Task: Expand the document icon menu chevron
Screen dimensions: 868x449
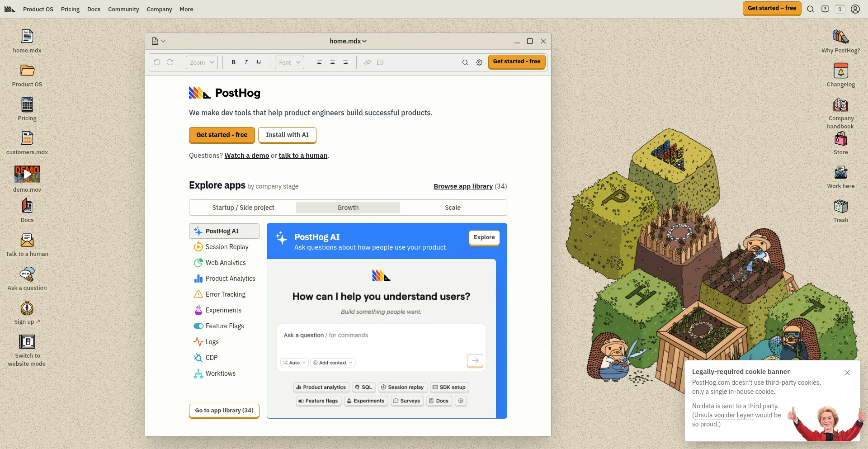Action: [x=163, y=41]
